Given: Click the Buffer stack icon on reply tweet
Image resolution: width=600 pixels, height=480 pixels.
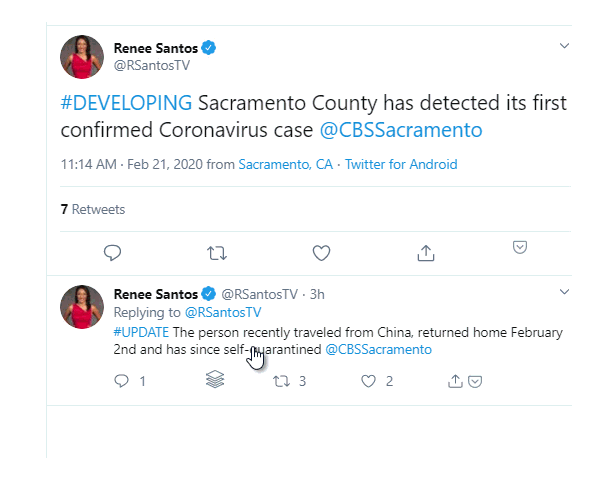Looking at the screenshot, I should 215,380.
